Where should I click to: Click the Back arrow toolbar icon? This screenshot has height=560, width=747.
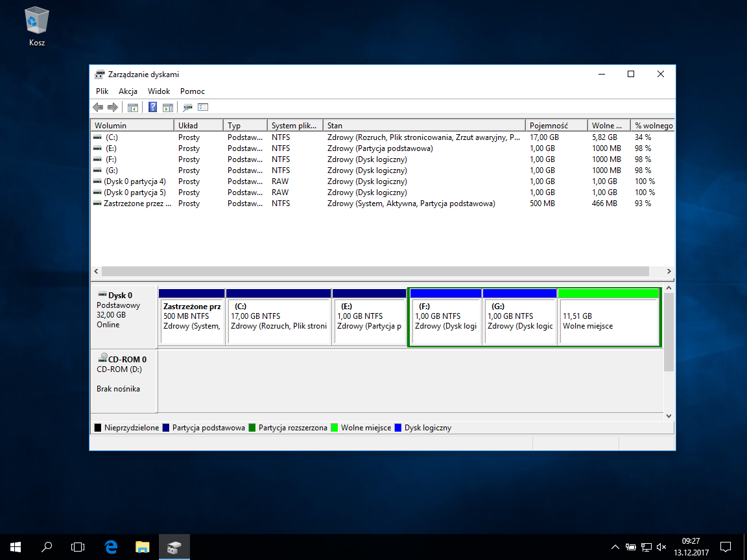98,107
